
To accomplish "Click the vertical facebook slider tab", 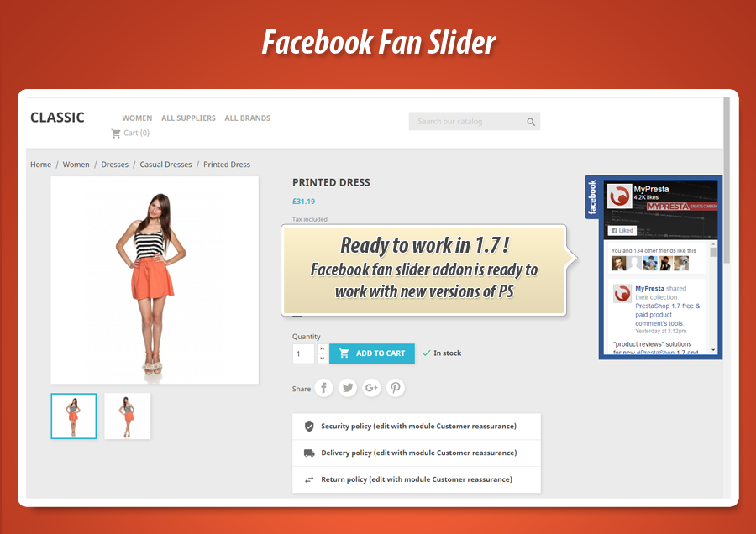I will pos(591,199).
